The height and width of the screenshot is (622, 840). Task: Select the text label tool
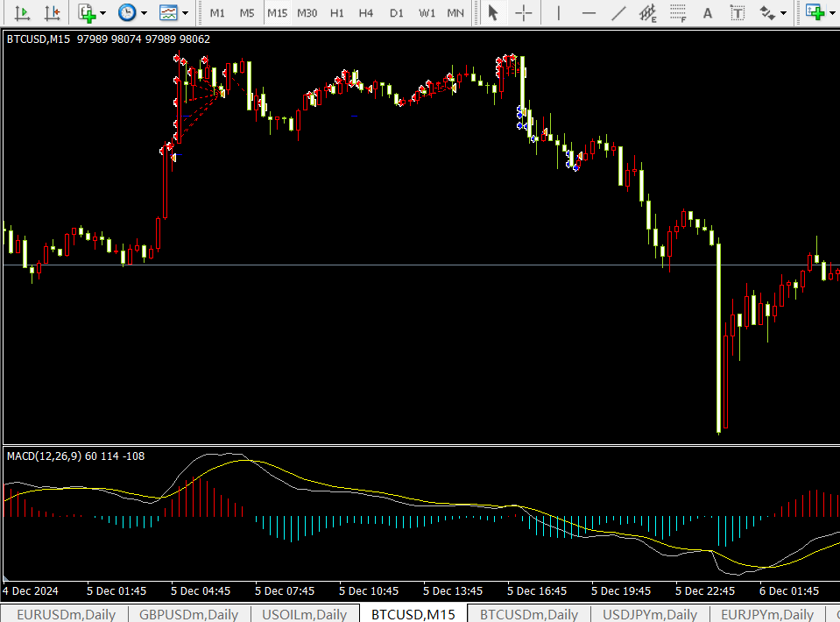click(738, 12)
